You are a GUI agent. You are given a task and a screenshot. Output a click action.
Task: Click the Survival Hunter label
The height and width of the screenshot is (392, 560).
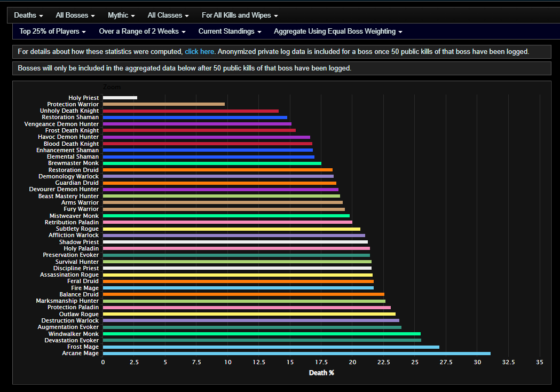tap(77, 262)
